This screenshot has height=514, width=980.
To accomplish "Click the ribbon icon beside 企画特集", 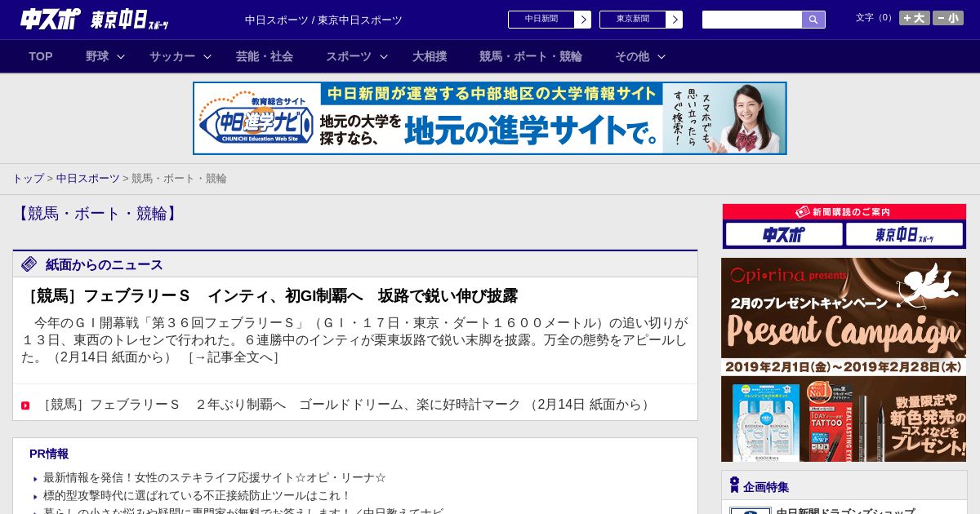I will point(734,485).
